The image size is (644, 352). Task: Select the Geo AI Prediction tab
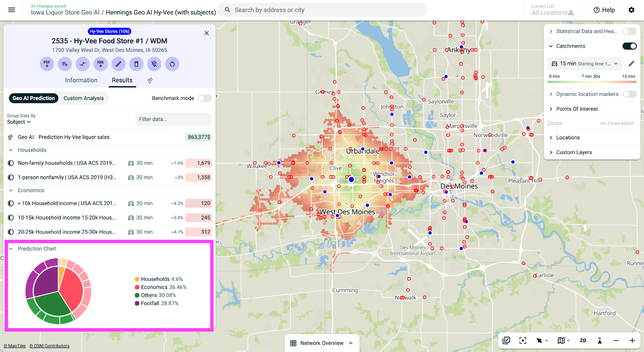pos(33,98)
